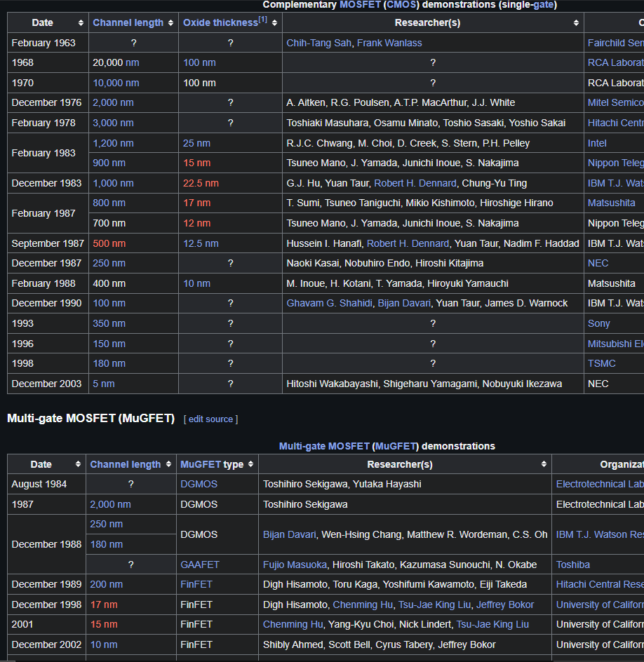Image resolution: width=644 pixels, height=662 pixels.
Task: Sort MuGFET table by Researcher(s) column
Action: (x=543, y=464)
